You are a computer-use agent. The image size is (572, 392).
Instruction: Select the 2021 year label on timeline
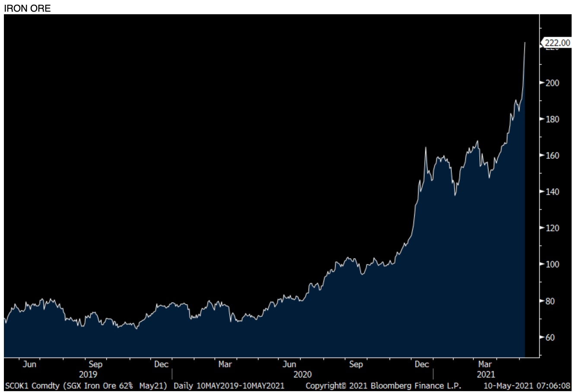486,374
